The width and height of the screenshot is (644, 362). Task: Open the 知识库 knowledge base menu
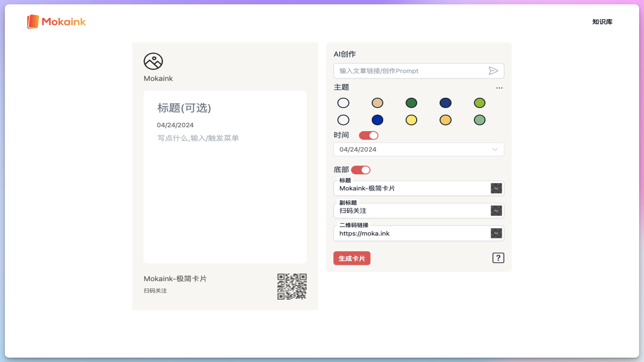pos(602,22)
